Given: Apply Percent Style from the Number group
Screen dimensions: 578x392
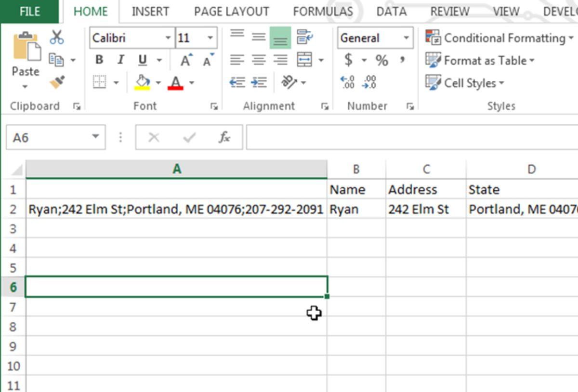Looking at the screenshot, I should [x=382, y=60].
